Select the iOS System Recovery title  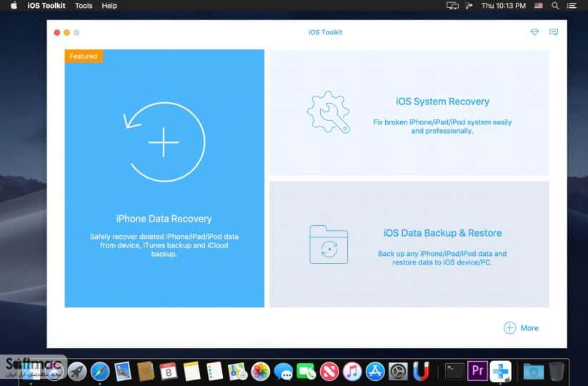pyautogui.click(x=442, y=102)
